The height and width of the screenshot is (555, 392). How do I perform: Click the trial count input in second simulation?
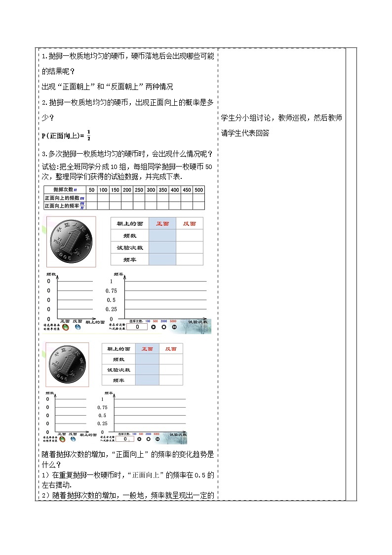[x=125, y=439]
